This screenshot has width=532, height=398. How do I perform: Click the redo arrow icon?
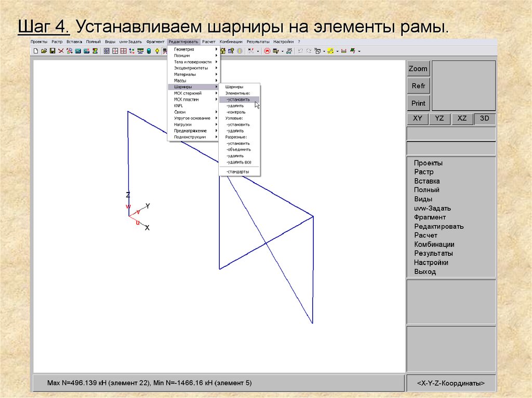point(309,51)
